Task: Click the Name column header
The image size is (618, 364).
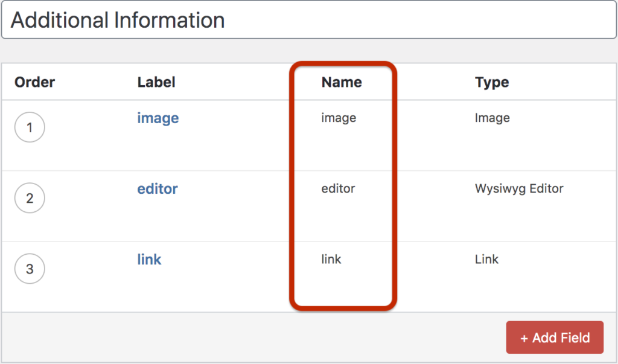Action: (x=342, y=82)
